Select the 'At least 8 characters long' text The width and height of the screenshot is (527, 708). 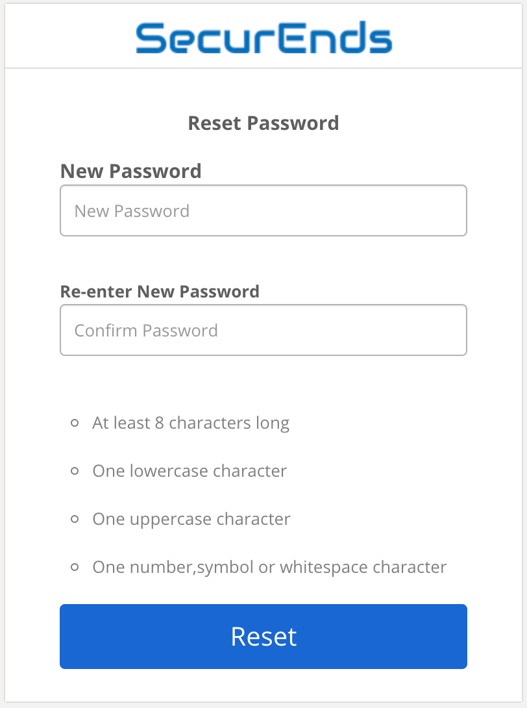(x=191, y=424)
